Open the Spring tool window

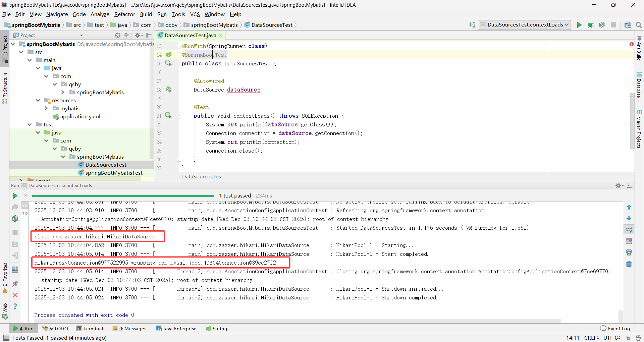tap(216, 329)
